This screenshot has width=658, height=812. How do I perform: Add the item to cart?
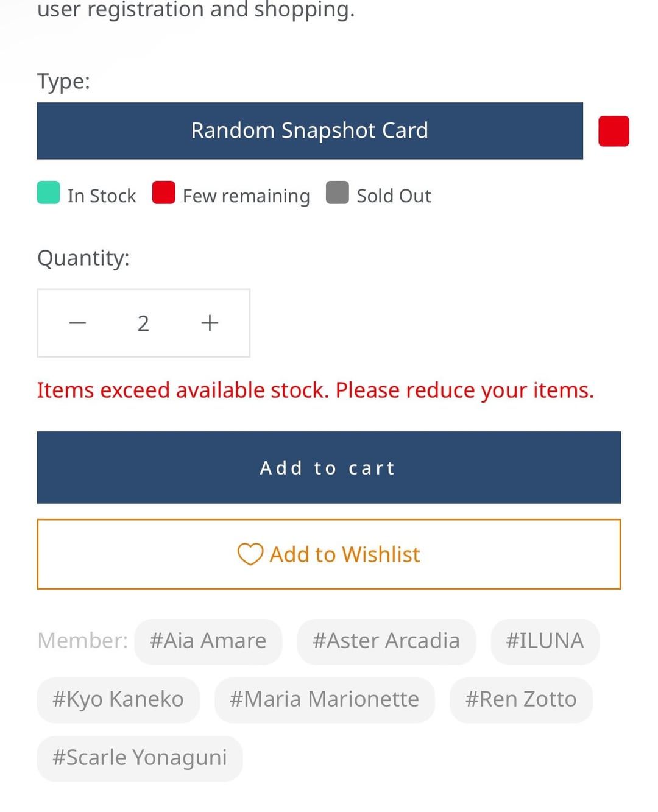point(328,467)
